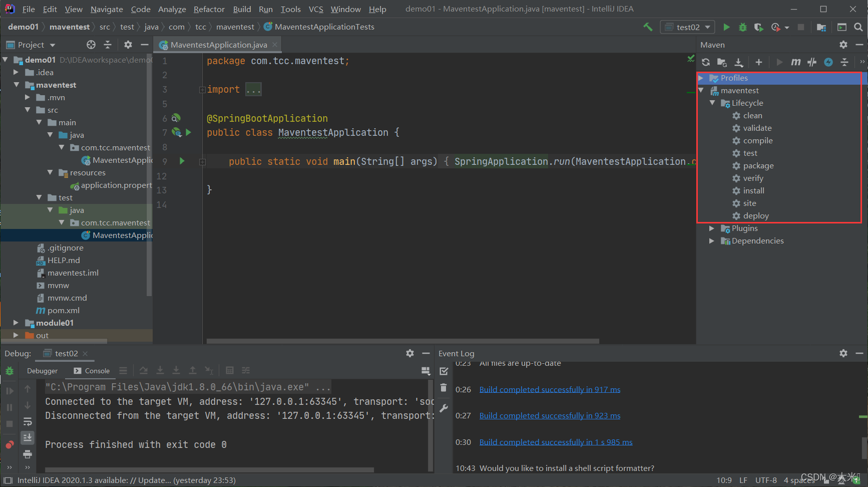This screenshot has height=487, width=868.
Task: Click UTF-8 encoding in the status bar
Action: click(x=766, y=480)
